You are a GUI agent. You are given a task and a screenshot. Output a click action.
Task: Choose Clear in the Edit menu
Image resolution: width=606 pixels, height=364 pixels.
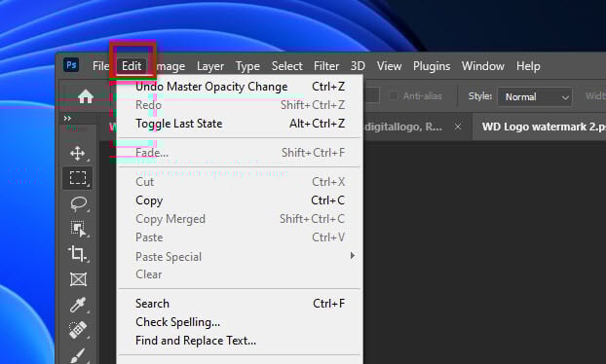pos(240,274)
